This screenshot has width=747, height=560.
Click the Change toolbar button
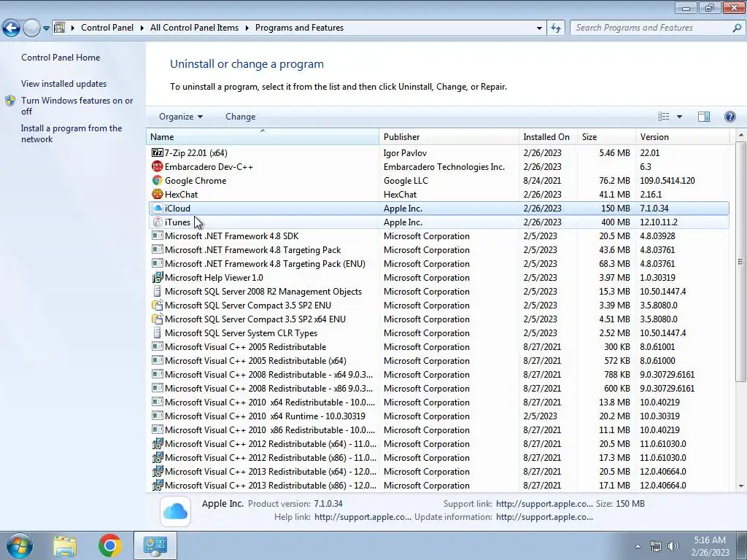tap(240, 117)
